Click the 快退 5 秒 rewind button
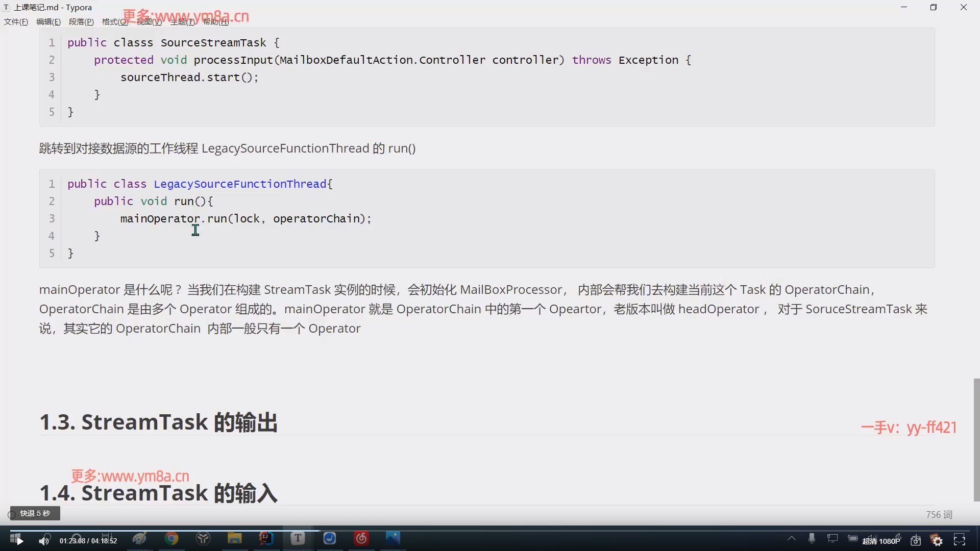The height and width of the screenshot is (551, 980). coord(35,513)
